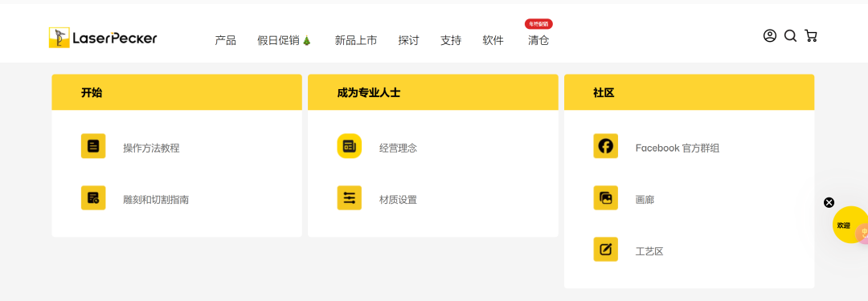Close the welcome popup bubble
Screen dimensions: 868x301
point(829,202)
